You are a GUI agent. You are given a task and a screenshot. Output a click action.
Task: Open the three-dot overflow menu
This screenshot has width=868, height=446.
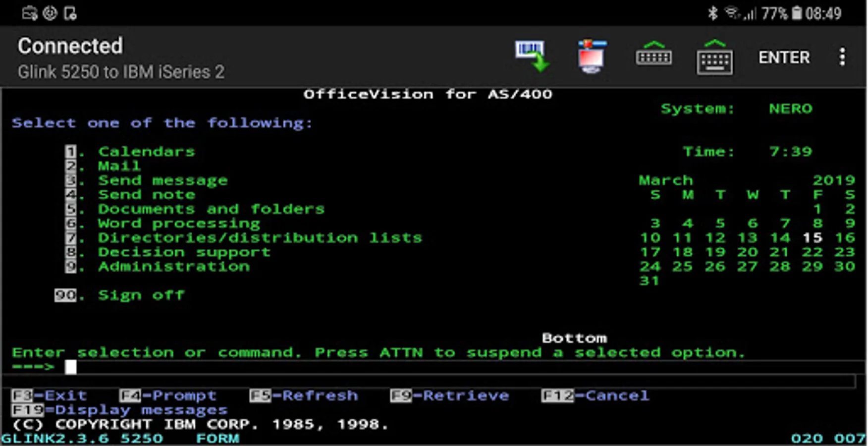point(842,57)
